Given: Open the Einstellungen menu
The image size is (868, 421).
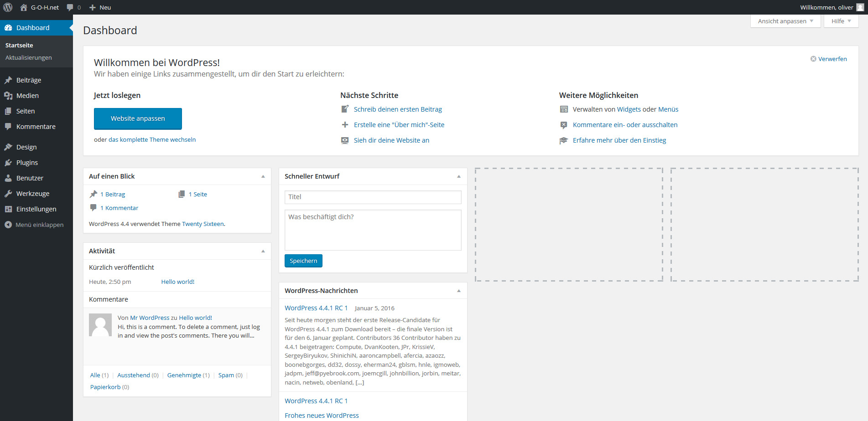Looking at the screenshot, I should point(36,209).
